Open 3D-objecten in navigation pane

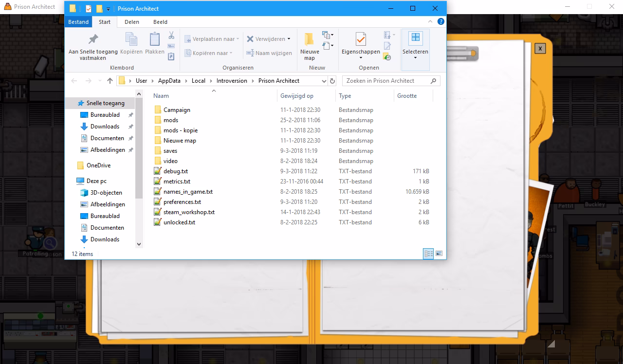[x=106, y=193]
